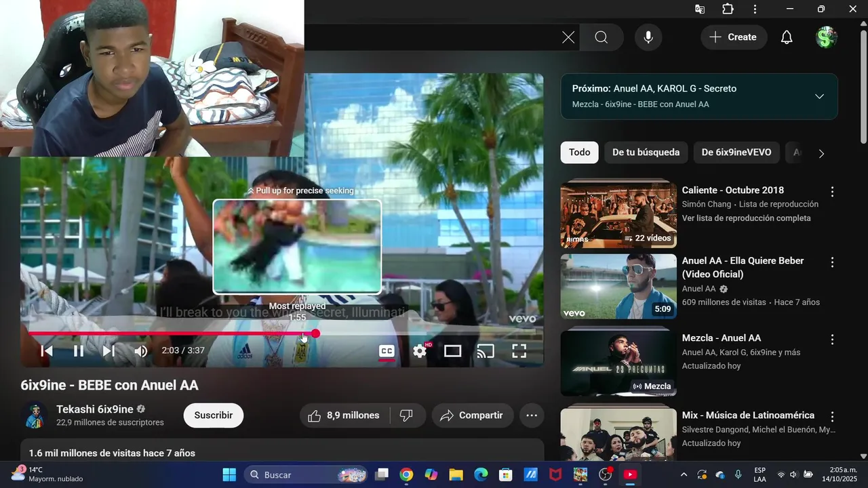Open Tekashi 6ix9ine channel name
The image size is (868, 488).
coord(95,409)
